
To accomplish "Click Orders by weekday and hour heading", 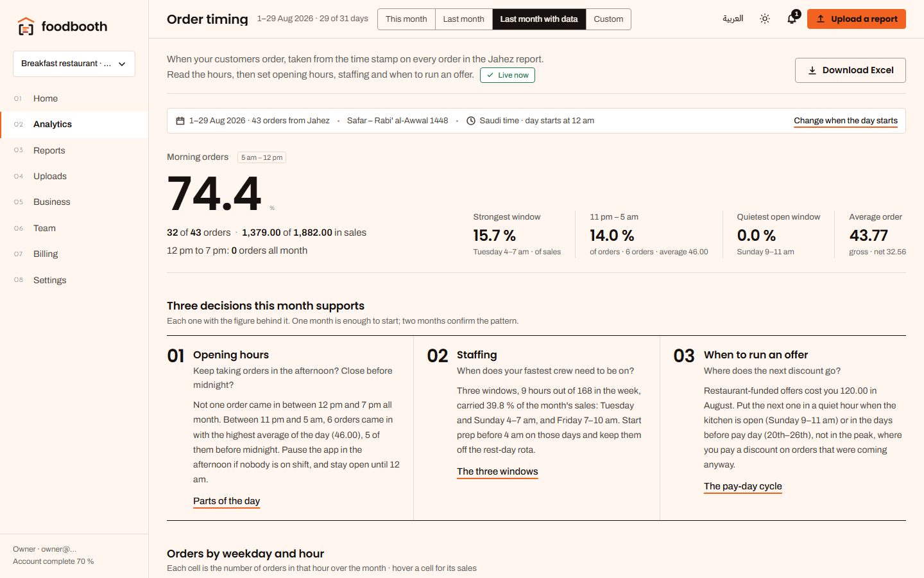I will coord(245,554).
